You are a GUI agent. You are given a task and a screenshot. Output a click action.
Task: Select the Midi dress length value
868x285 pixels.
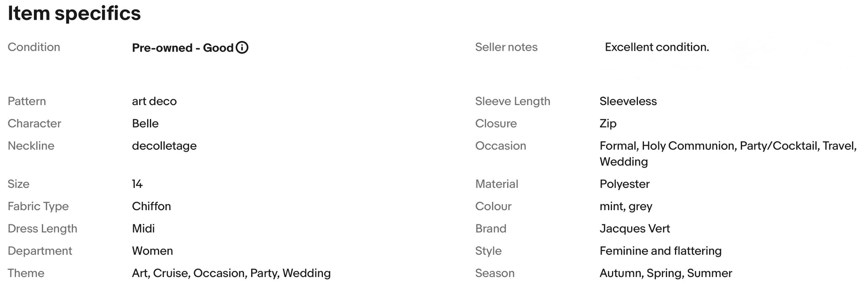coord(143,228)
